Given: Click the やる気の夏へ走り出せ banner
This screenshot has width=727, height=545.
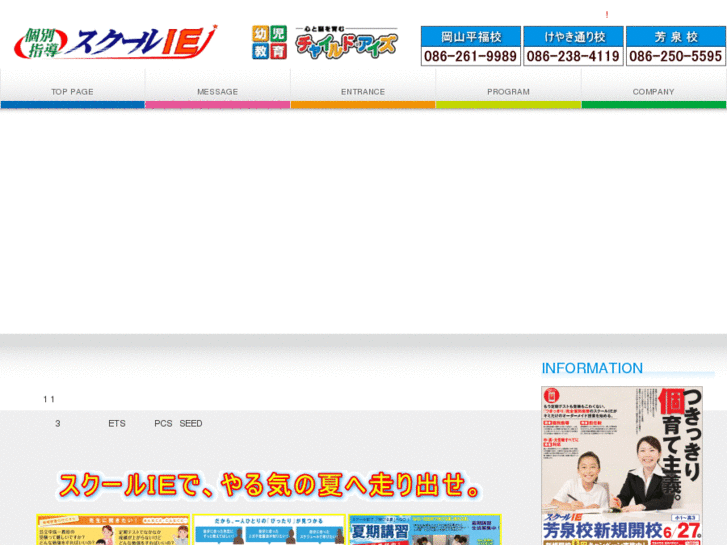Looking at the screenshot, I should click(269, 485).
